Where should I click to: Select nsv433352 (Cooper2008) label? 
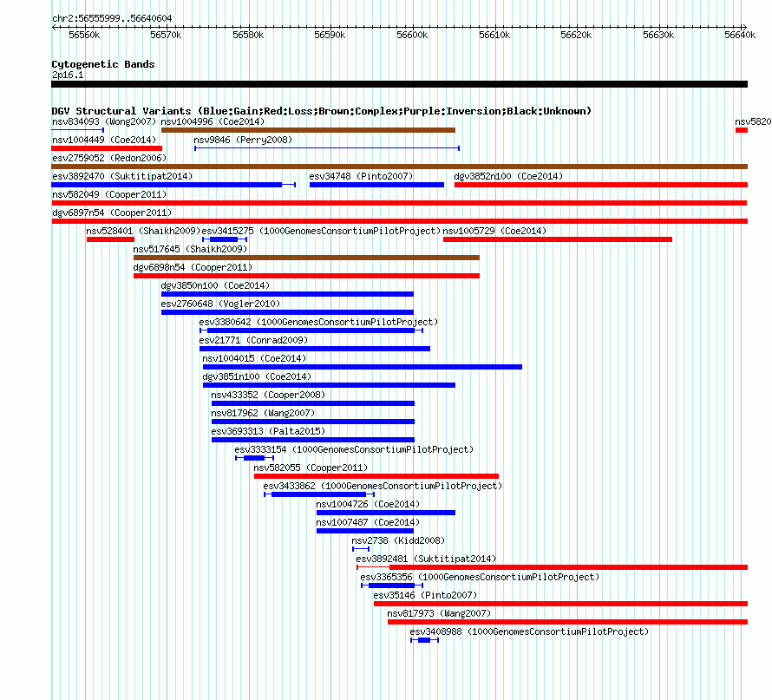tap(268, 395)
